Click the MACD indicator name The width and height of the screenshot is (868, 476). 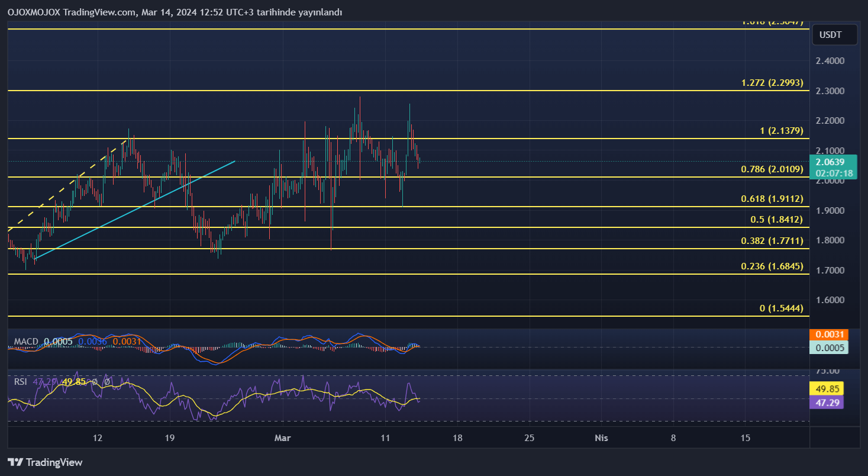click(x=26, y=342)
